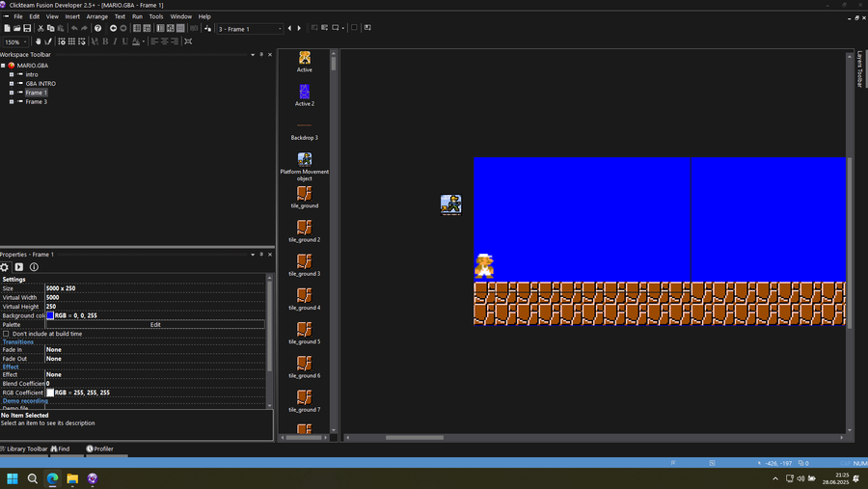Viewport: 868px width, 489px height.
Task: Expand the GBA INTRO frame node
Action: (x=11, y=84)
